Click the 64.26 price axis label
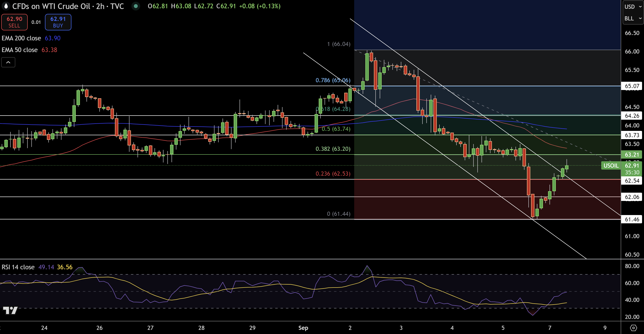The image size is (644, 334). (x=632, y=116)
